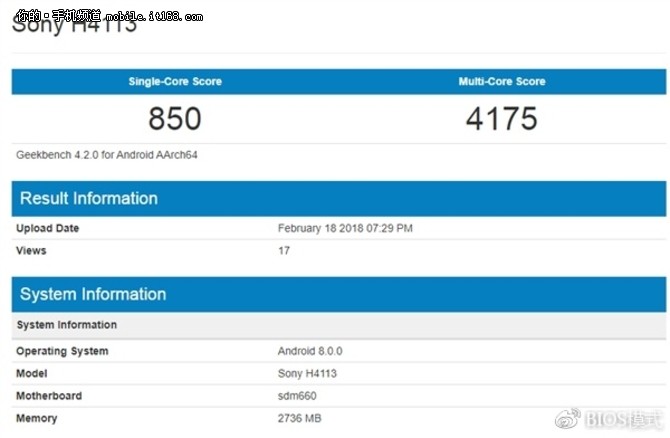Click the Sony H4113 model value in table
The image size is (670, 438).
tap(307, 373)
